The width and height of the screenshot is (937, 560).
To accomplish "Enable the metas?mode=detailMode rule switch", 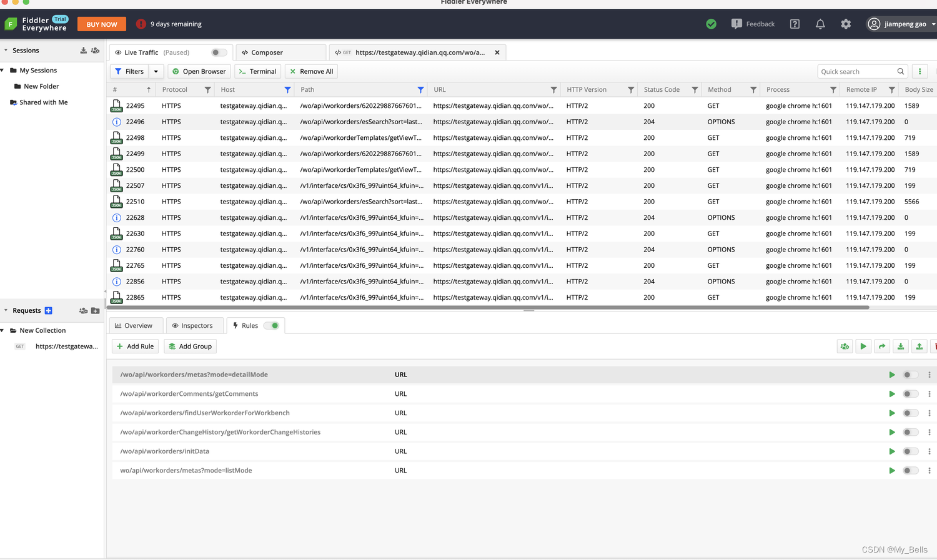I will point(911,375).
